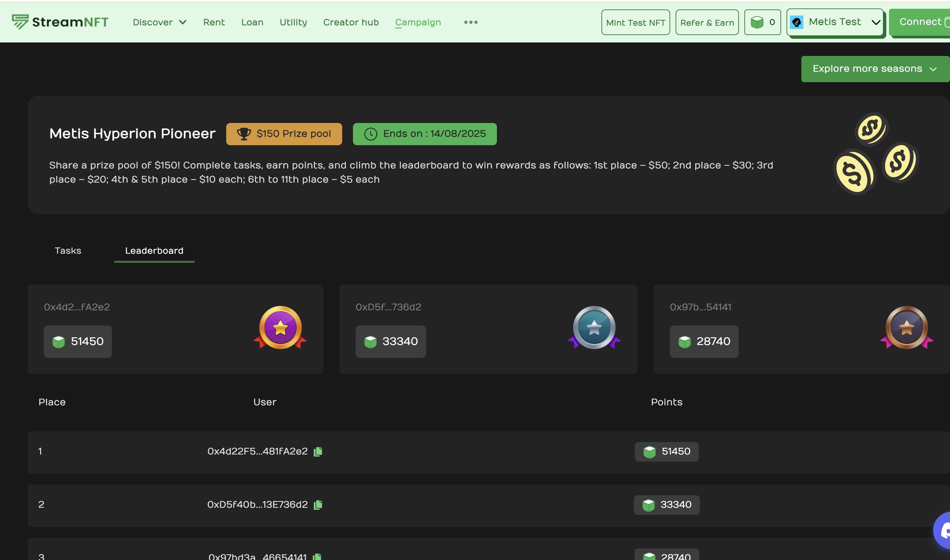Select the Leaderboard tab
The width and height of the screenshot is (950, 560).
coord(154,251)
